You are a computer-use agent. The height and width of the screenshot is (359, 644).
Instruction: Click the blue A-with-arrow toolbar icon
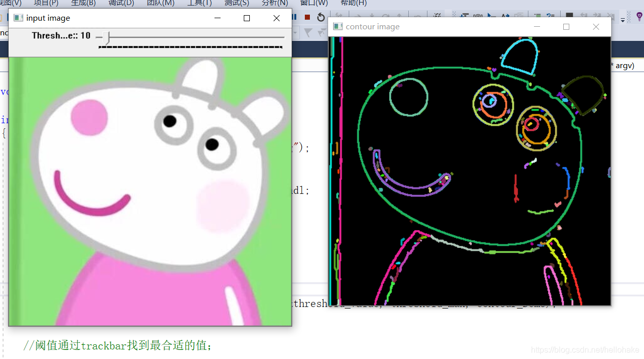505,16
